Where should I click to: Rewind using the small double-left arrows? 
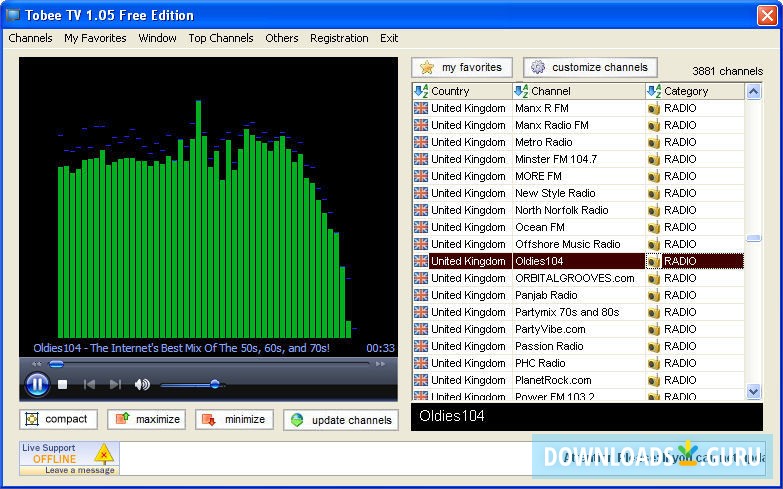click(36, 364)
